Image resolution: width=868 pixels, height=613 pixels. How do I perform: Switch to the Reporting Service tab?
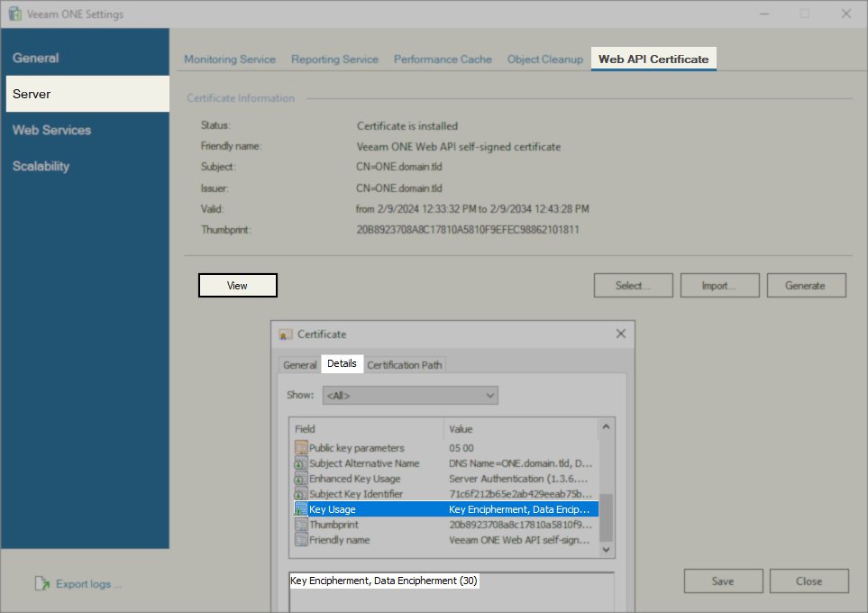335,59
